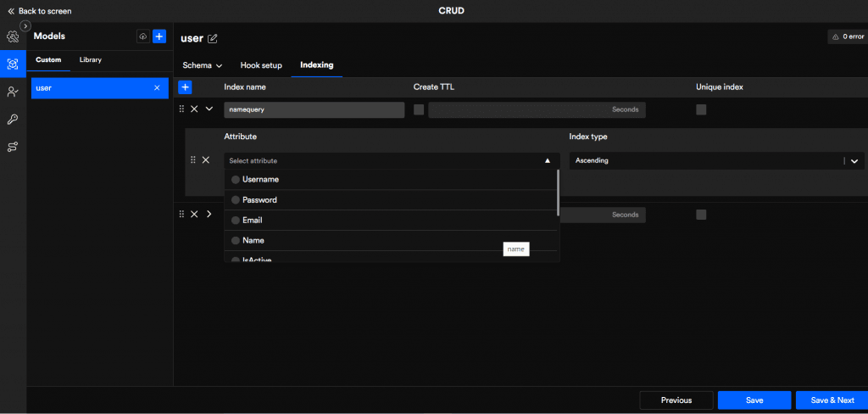Add a new model with plus button
This screenshot has width=868, height=414.
(x=159, y=36)
